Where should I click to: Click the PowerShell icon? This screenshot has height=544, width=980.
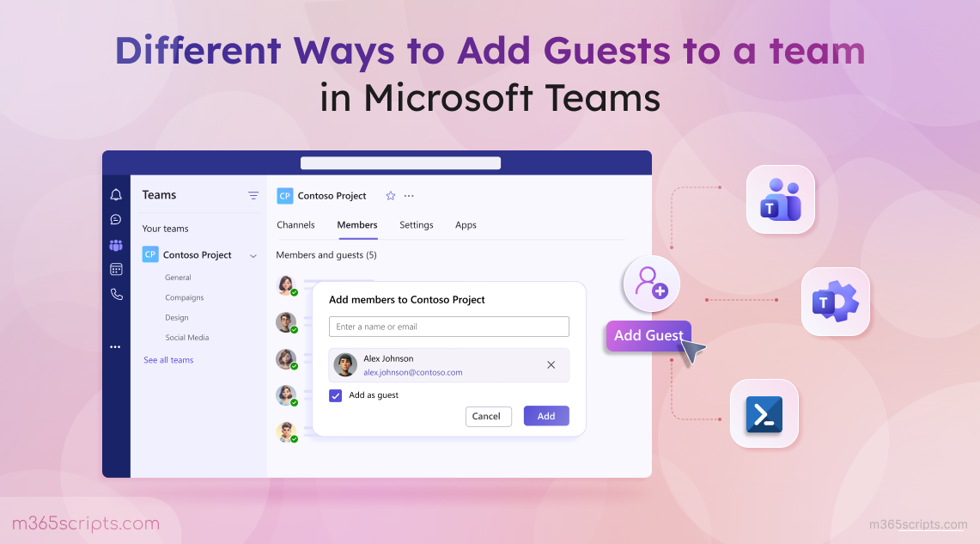click(764, 414)
